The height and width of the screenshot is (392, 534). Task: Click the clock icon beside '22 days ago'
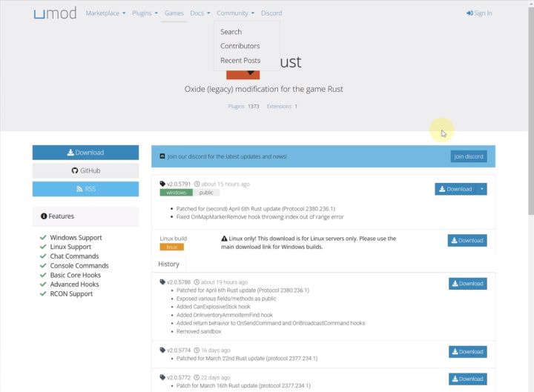click(x=197, y=377)
